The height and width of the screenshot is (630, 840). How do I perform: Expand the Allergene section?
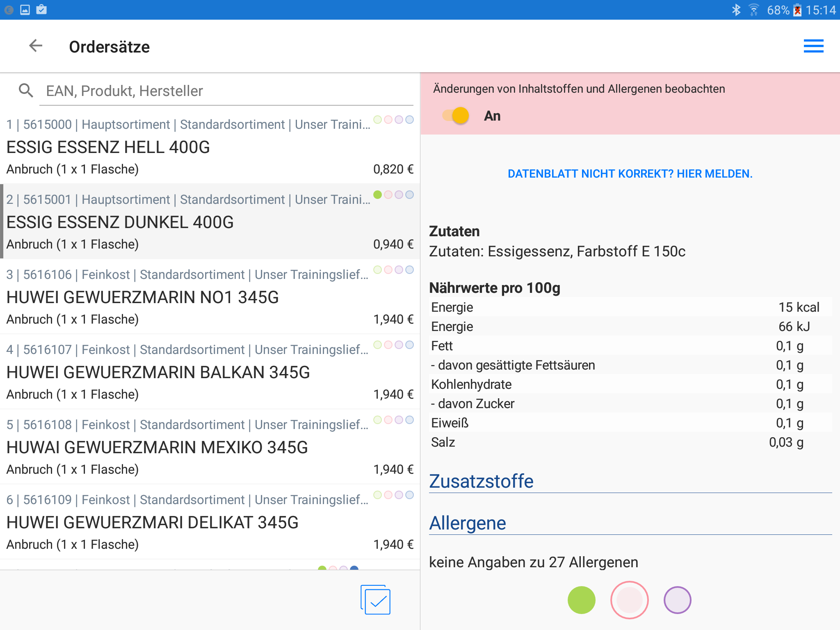tap(468, 523)
